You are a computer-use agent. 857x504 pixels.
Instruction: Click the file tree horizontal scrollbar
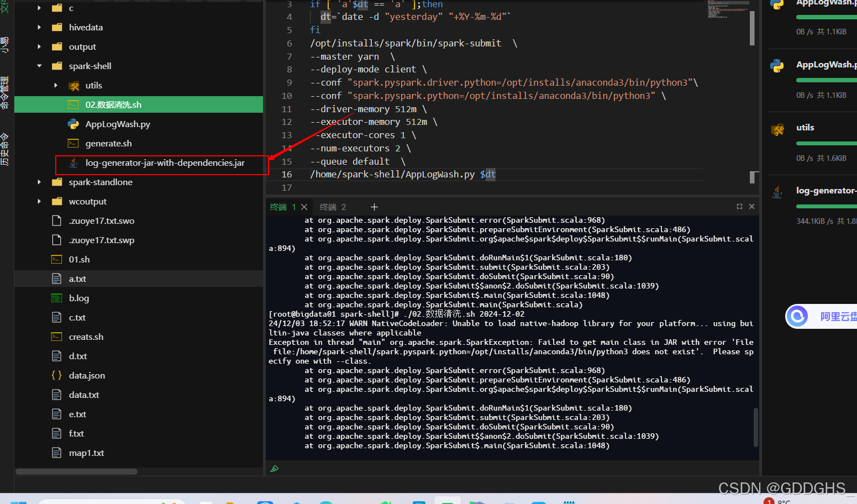point(76,471)
